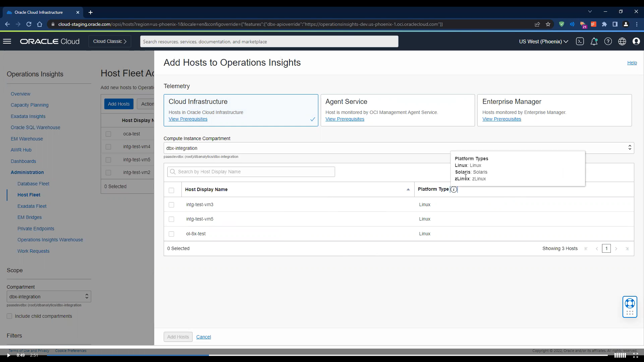
Task: Click the Host Display Name sort arrow
Action: [408, 190]
